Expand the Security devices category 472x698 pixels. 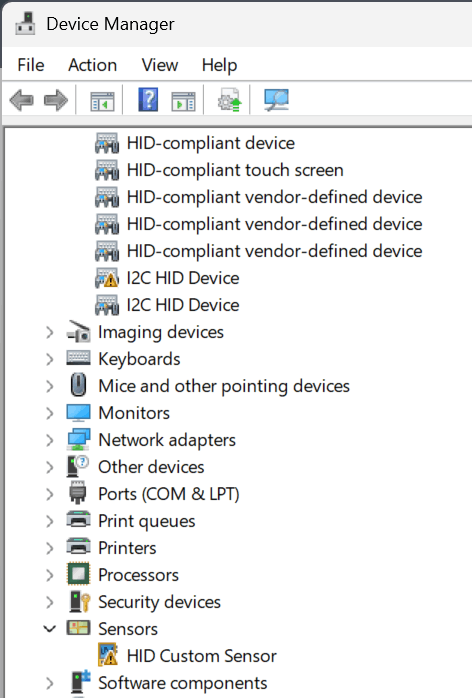click(49, 602)
